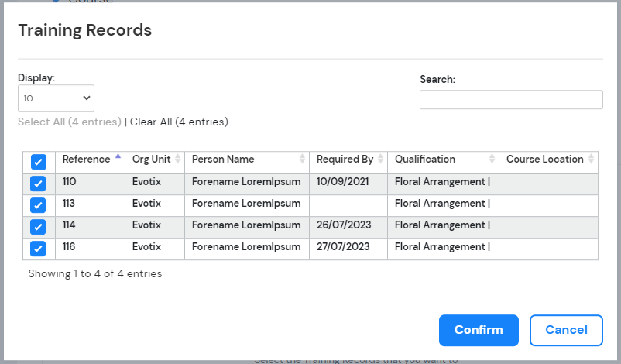Click the date 27/07/2023

pyautogui.click(x=343, y=247)
